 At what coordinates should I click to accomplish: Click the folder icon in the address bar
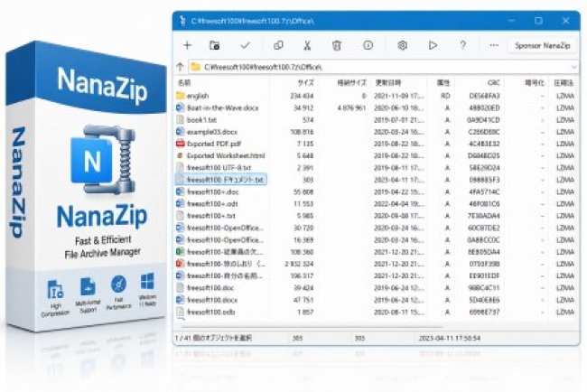click(195, 67)
